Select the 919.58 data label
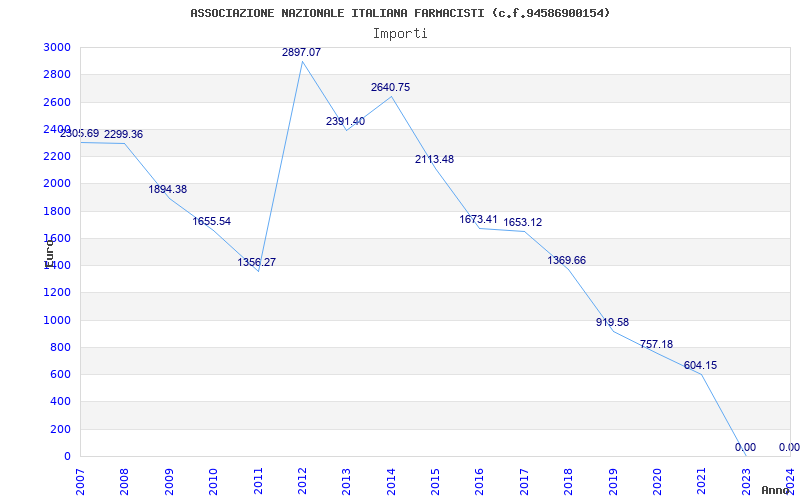Viewport: 800px width, 500px height. 612,322
